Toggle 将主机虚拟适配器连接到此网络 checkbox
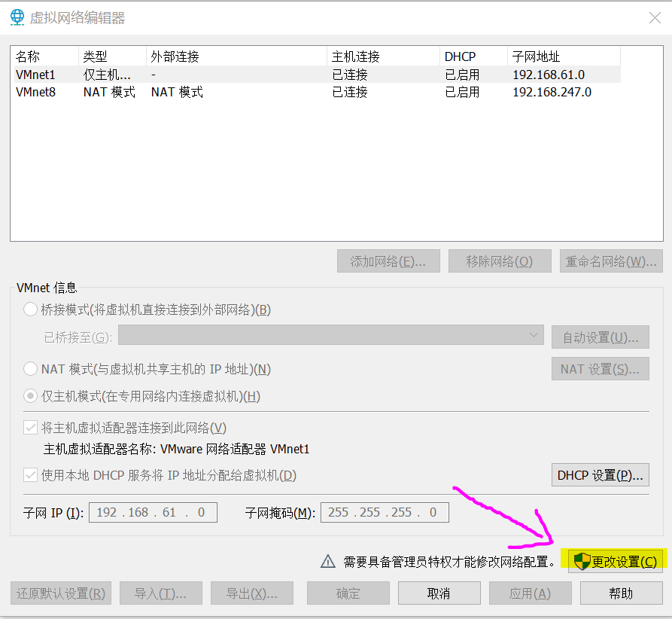This screenshot has width=672, height=619. [x=30, y=427]
